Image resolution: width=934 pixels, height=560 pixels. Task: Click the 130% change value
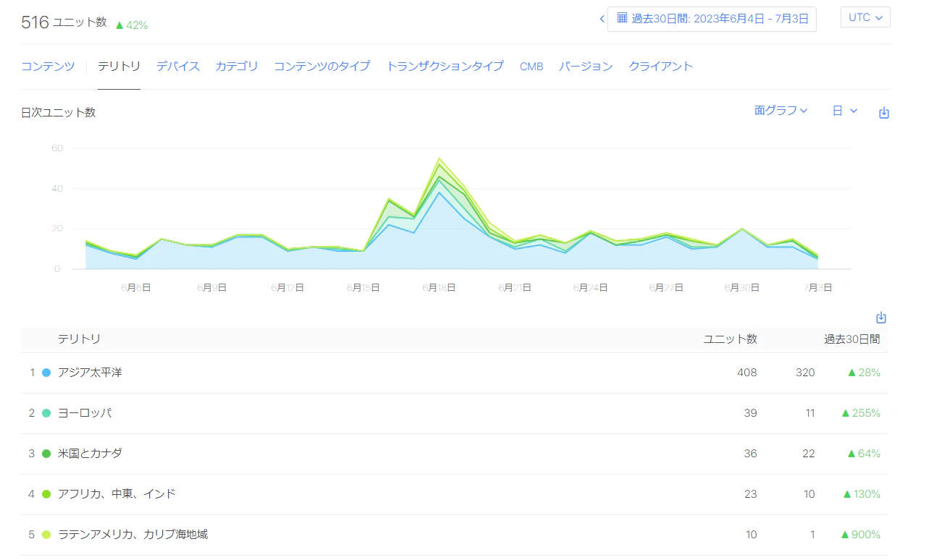pos(862,494)
